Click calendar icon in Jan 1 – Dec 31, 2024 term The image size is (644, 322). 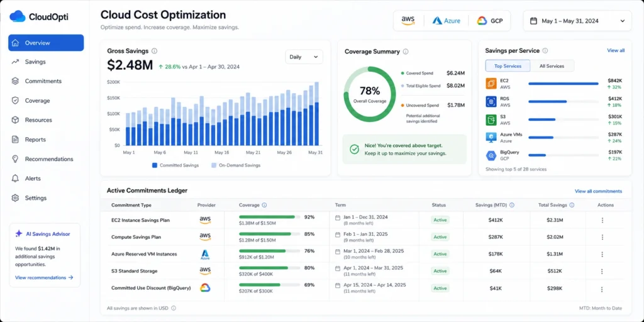click(338, 218)
